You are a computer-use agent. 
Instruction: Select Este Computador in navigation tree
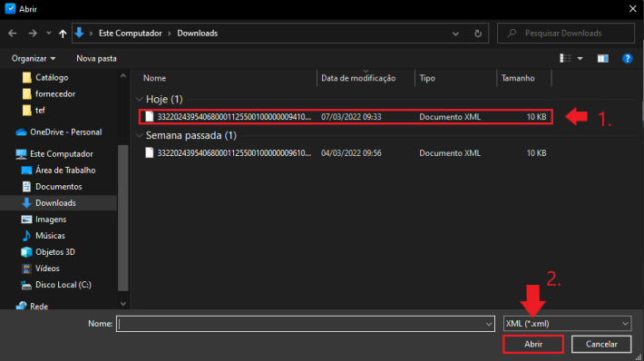(x=61, y=153)
